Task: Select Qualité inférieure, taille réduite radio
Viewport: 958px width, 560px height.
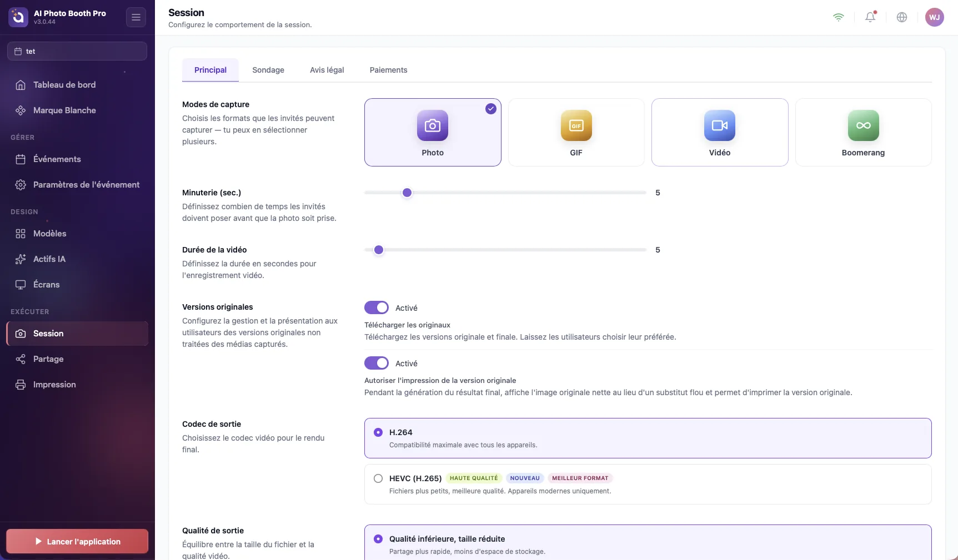Action: pyautogui.click(x=378, y=539)
